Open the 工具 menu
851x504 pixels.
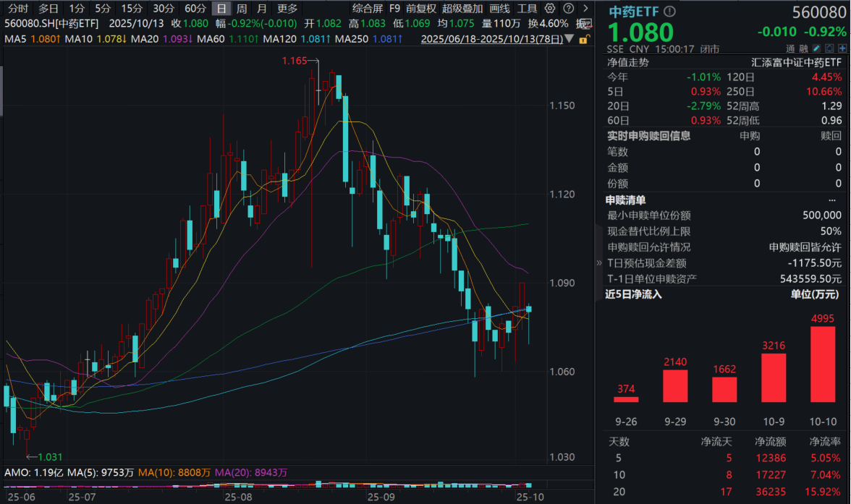pyautogui.click(x=527, y=9)
